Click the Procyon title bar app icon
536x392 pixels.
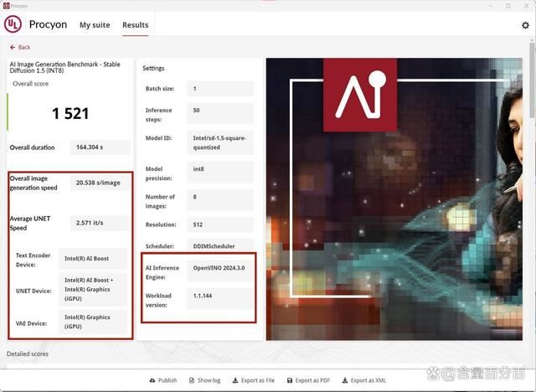(7, 5)
